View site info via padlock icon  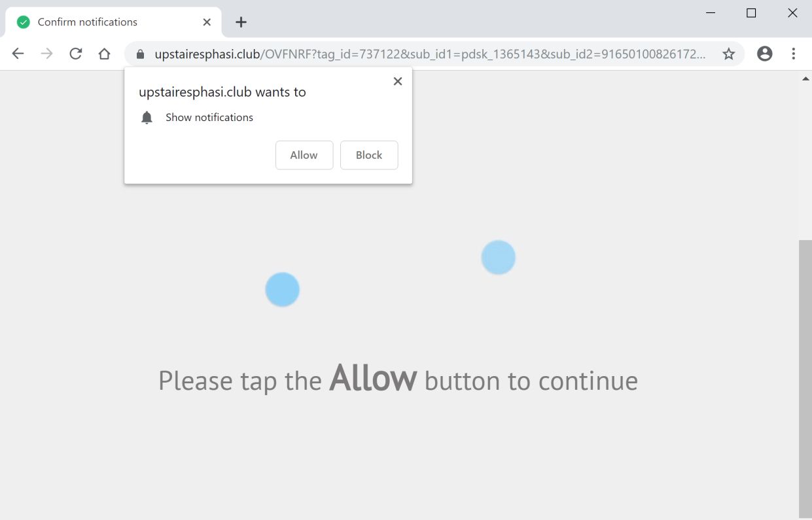pos(139,54)
